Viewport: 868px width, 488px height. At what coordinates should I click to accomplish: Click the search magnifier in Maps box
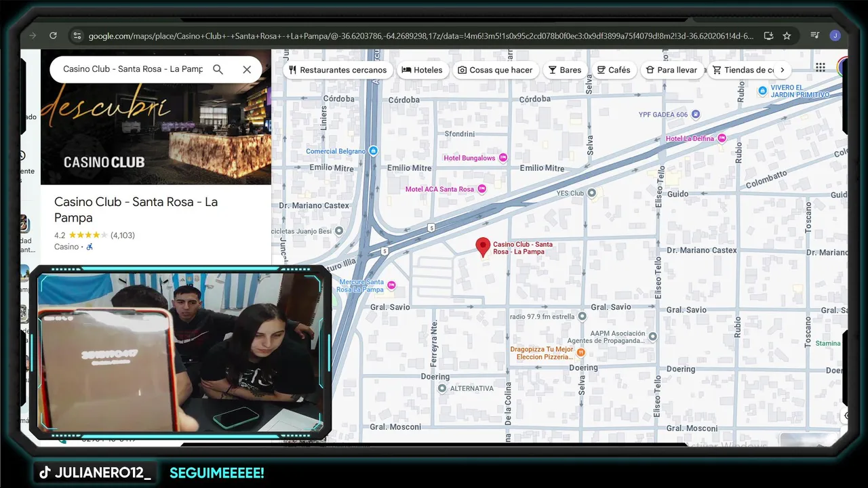pyautogui.click(x=218, y=69)
